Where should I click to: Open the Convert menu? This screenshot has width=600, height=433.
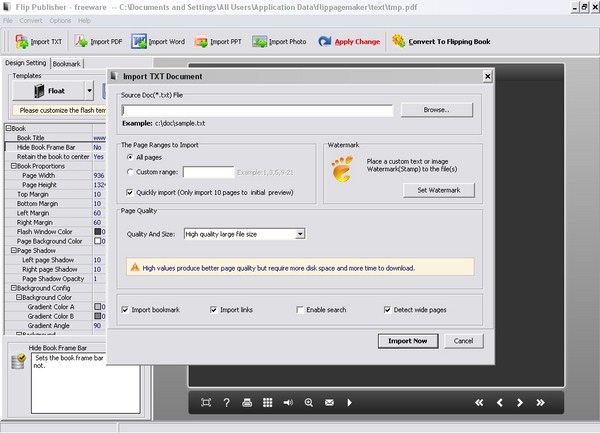[31, 21]
